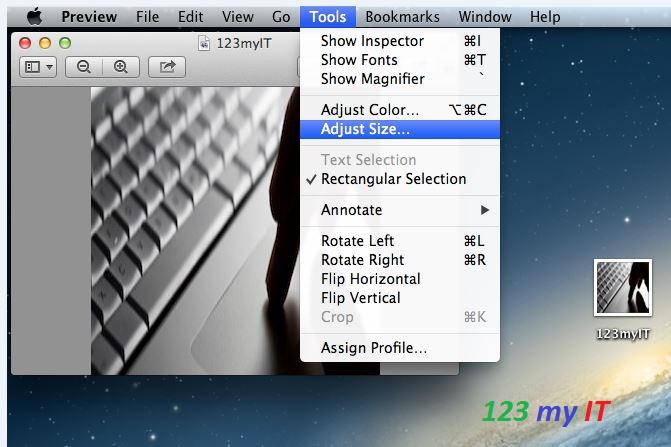Choose Show Inspector
Screen dimensions: 671x447
[400, 41]
